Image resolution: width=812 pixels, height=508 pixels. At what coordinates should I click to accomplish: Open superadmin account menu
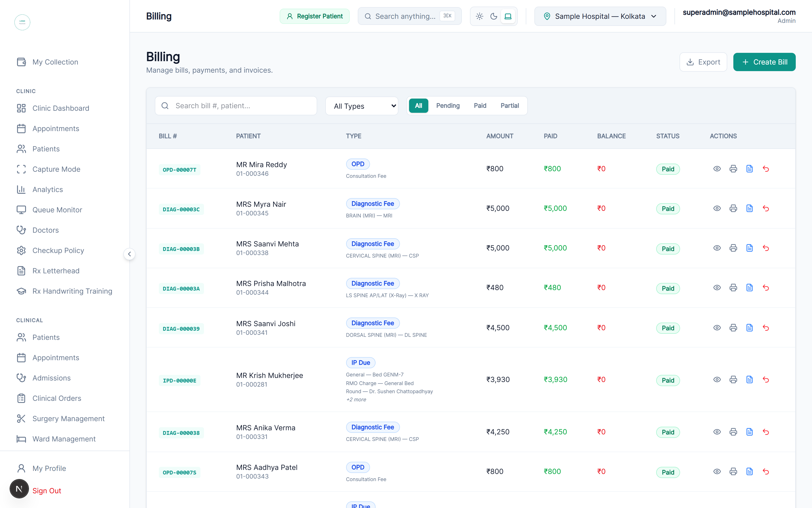click(739, 16)
